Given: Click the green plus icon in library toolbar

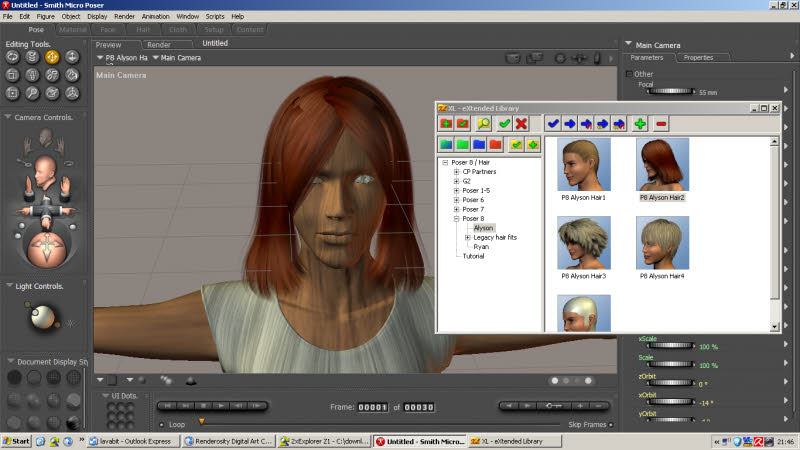Looking at the screenshot, I should (x=639, y=123).
